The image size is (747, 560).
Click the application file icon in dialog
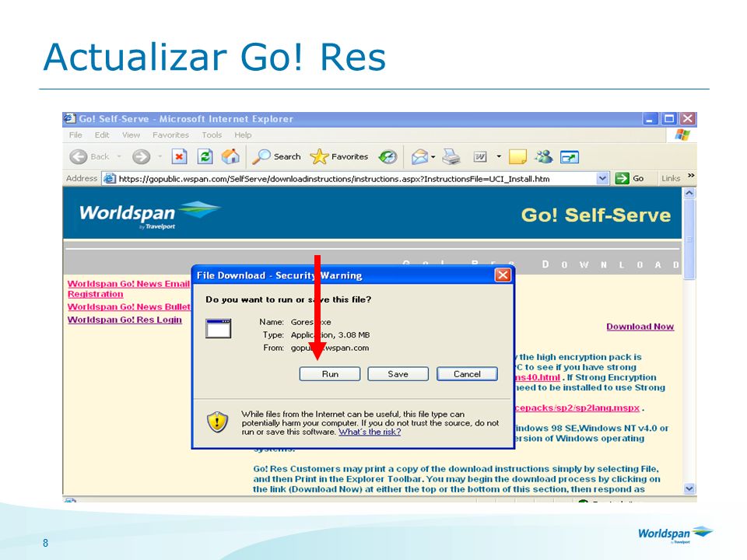pos(218,328)
